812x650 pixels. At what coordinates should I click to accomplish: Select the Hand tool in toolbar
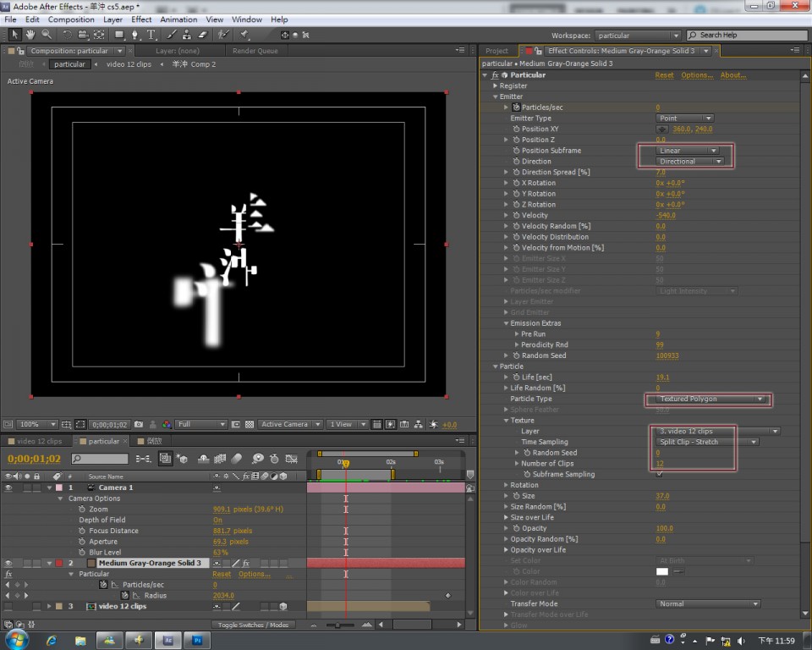30,35
